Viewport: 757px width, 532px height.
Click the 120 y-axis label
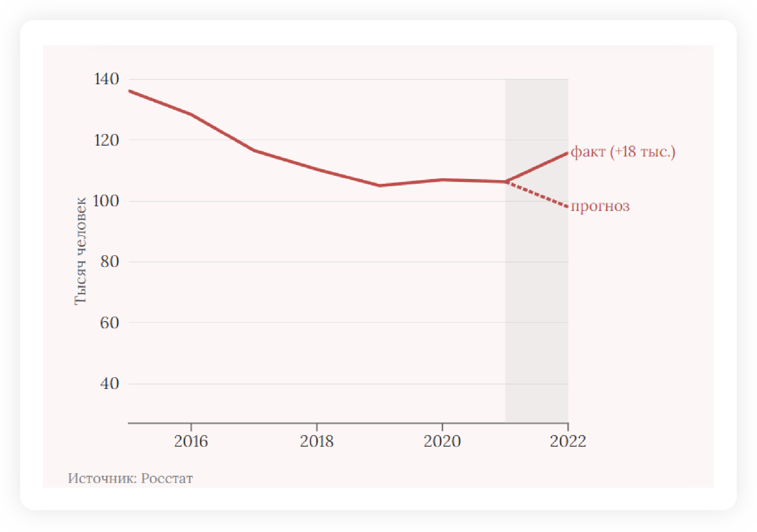tap(106, 140)
